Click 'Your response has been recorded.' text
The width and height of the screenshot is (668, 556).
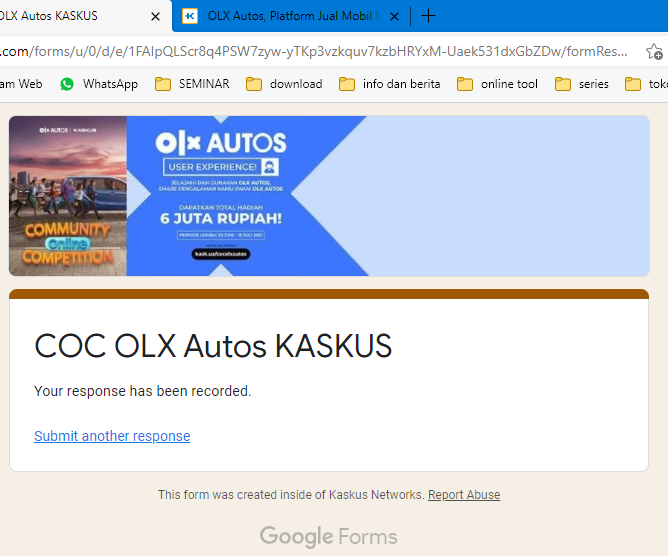tap(143, 391)
